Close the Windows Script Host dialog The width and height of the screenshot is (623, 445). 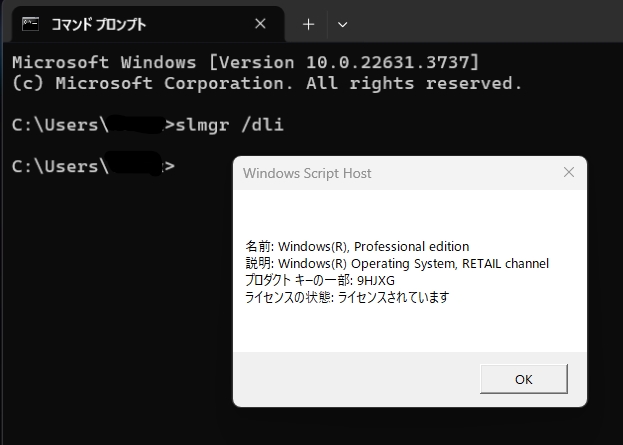[x=569, y=172]
